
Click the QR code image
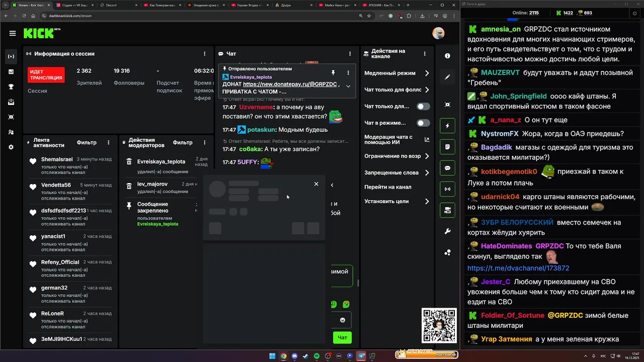tap(439, 325)
